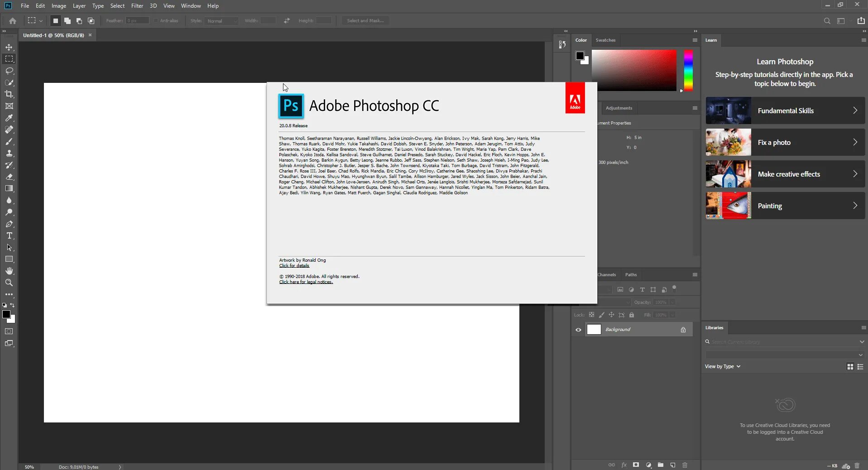Click the Share icon at top right

pos(861,20)
